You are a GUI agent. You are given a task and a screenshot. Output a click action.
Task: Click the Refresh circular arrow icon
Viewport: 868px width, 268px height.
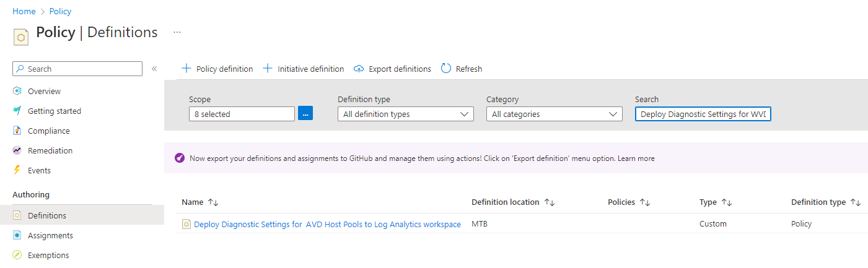click(x=446, y=69)
